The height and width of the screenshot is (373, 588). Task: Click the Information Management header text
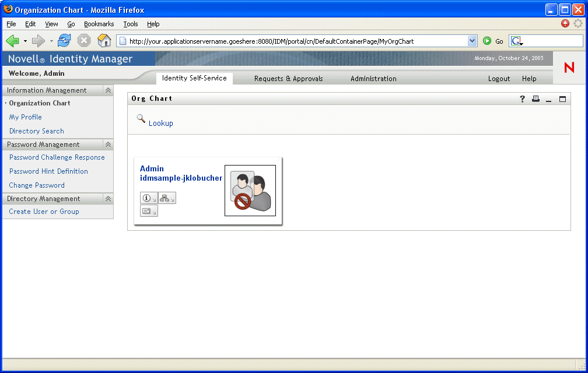[x=47, y=90]
